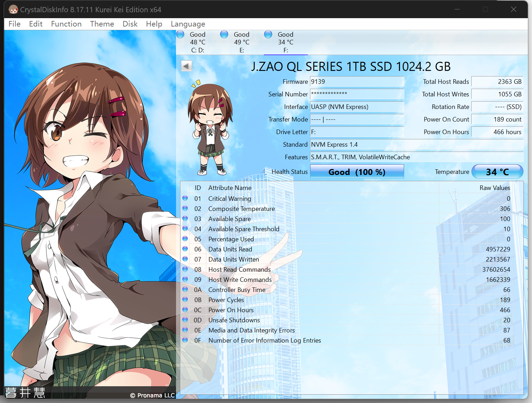Screen dimensions: 532x403
Task: Click the previous disk arrow button
Action: tap(186, 66)
